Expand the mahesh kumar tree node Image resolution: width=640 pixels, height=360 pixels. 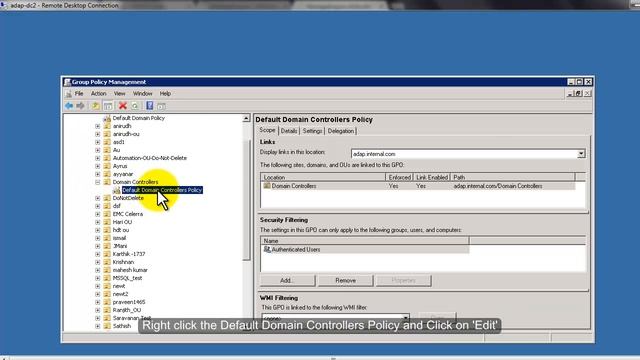click(x=98, y=270)
